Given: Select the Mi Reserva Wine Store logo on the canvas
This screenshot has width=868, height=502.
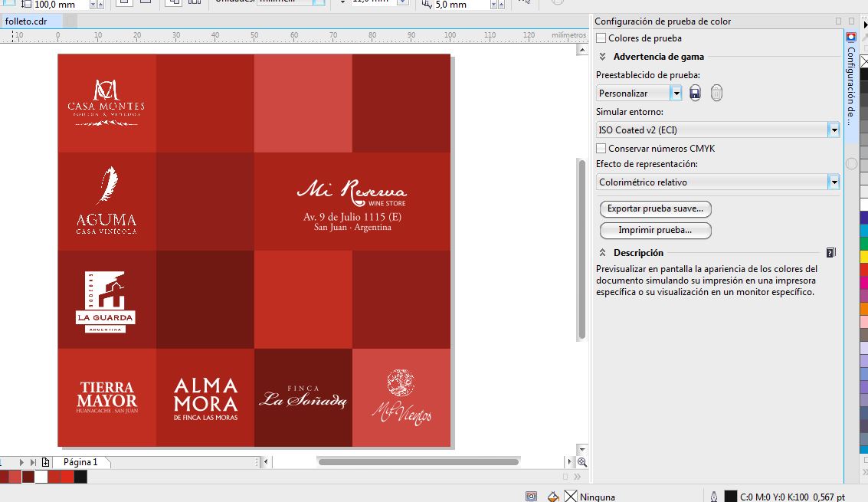Looking at the screenshot, I should tap(352, 193).
